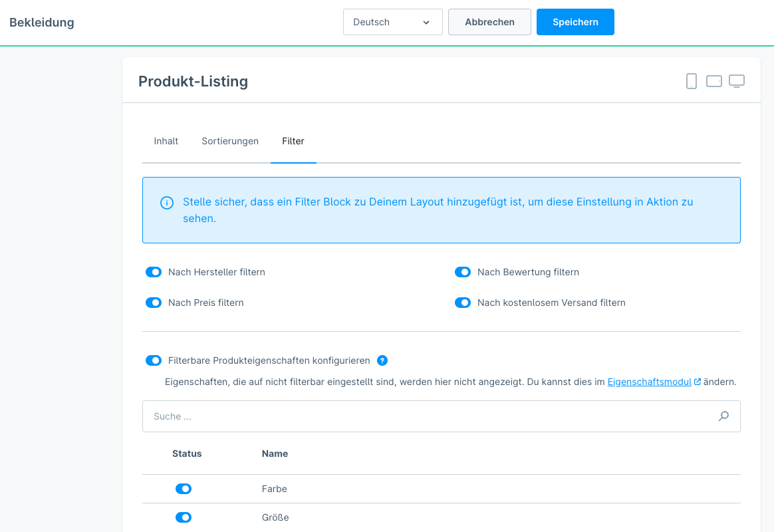
Task: Open the Eigenschaftsmodul link
Action: (650, 382)
